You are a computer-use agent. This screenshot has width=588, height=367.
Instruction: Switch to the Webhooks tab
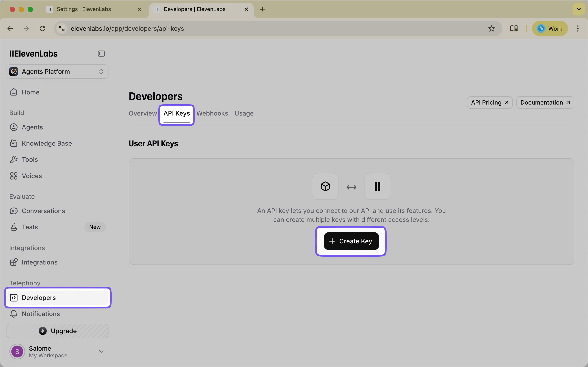point(212,113)
